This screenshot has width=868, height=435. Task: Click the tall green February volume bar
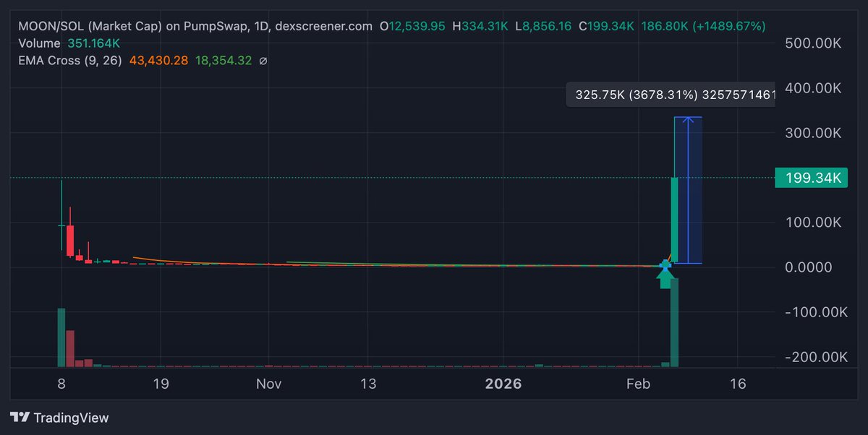pyautogui.click(x=674, y=323)
